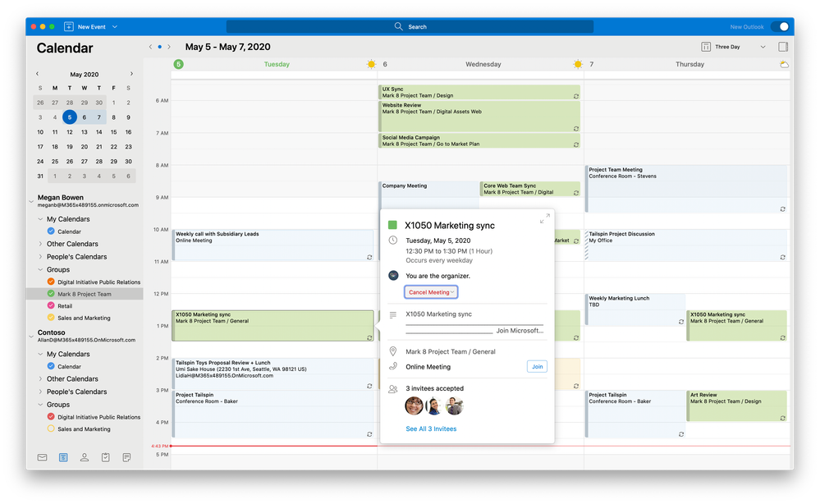This screenshot has height=504, width=820.
Task: Switch to Calendar view icon
Action: point(63,457)
